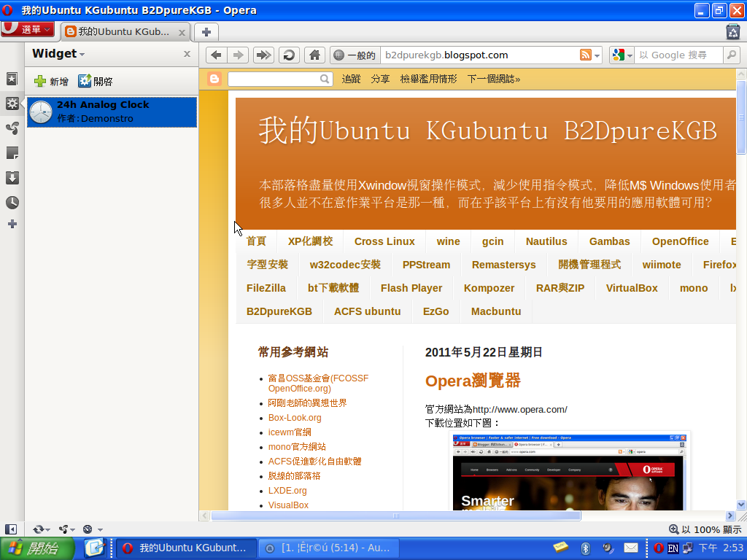Open the Nautilus page tab
Screen dimensions: 747x560
(x=546, y=241)
